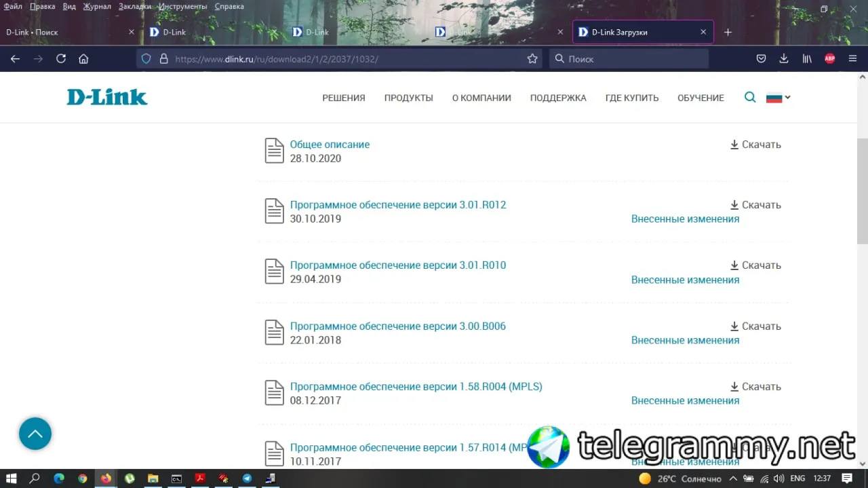Download firmware 1.58.R004 (MPLS)

pyautogui.click(x=755, y=387)
